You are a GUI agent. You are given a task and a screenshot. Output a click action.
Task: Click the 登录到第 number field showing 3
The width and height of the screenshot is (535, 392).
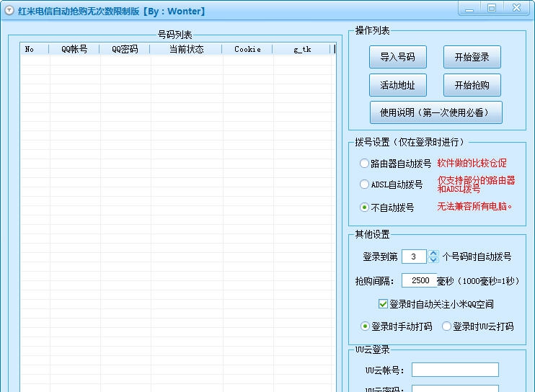(x=414, y=257)
